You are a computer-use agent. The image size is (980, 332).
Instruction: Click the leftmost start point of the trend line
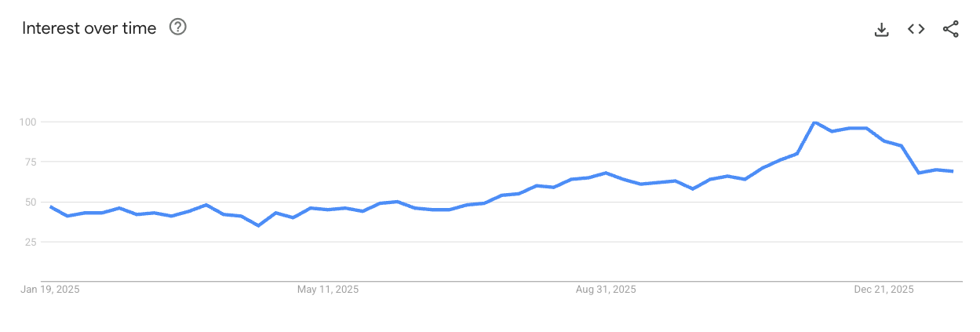tap(50, 206)
